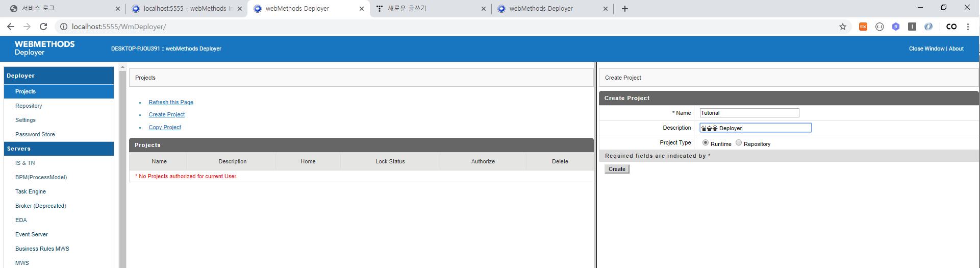
Task: Open Business Rules MWS in sidebar
Action: point(42,249)
